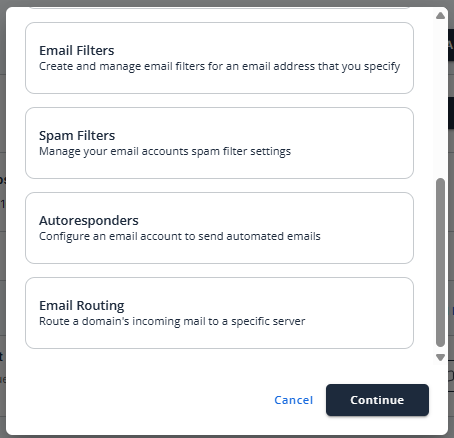Viewport: 454px width, 438px height.
Task: Choose the Spam Filters option card
Action: coord(219,143)
